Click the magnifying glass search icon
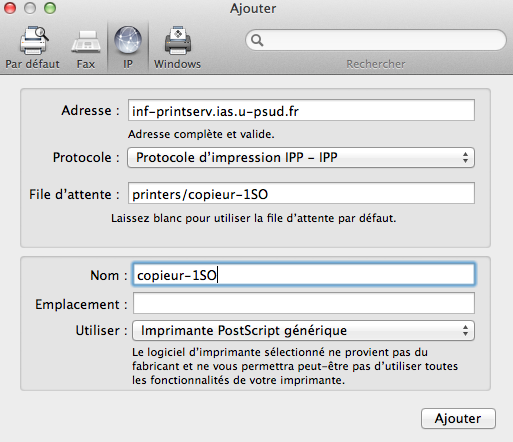 [x=257, y=40]
